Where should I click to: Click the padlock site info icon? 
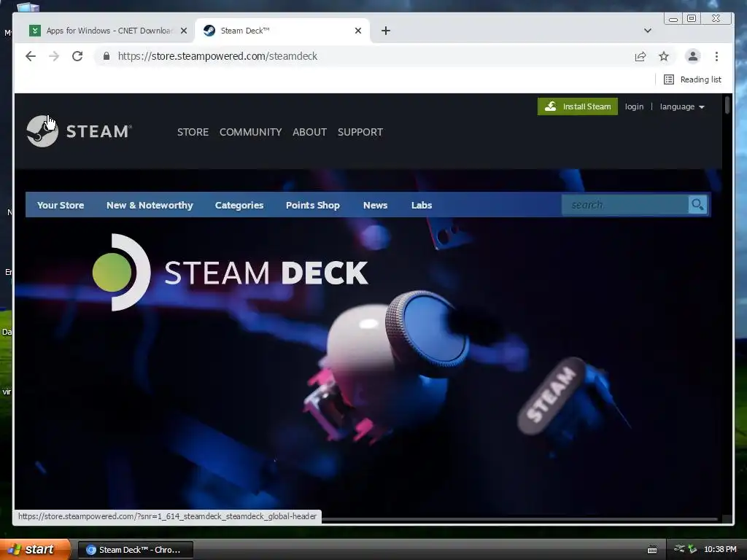(x=107, y=56)
